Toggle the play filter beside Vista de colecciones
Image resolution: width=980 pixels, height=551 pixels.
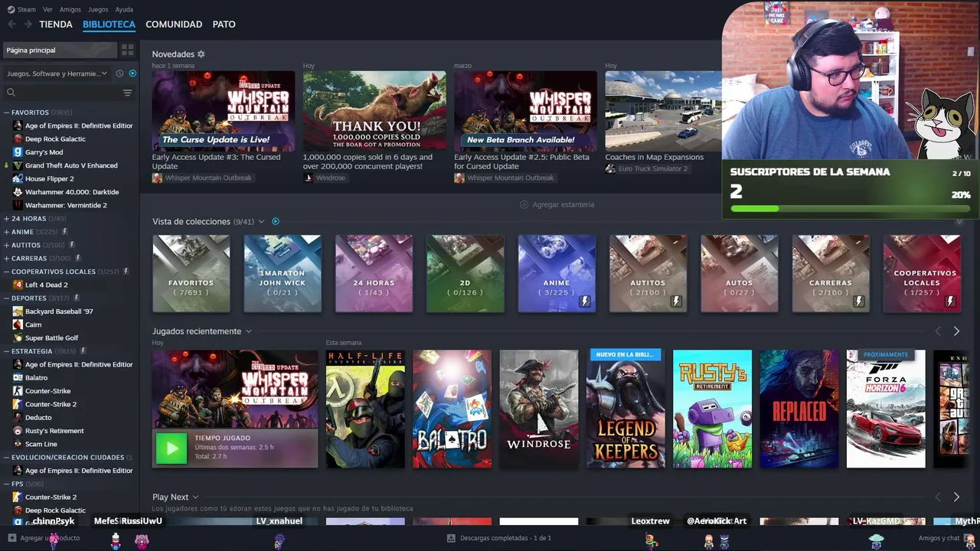(x=276, y=221)
